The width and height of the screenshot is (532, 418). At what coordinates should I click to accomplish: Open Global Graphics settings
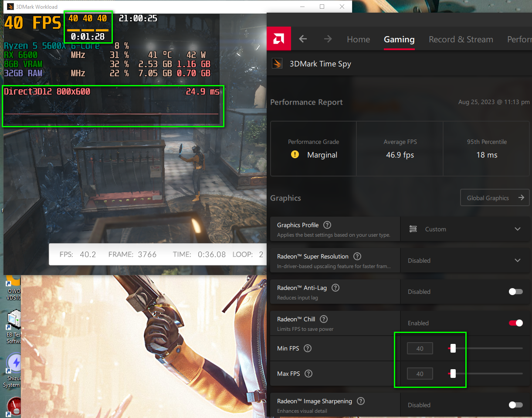(x=495, y=198)
